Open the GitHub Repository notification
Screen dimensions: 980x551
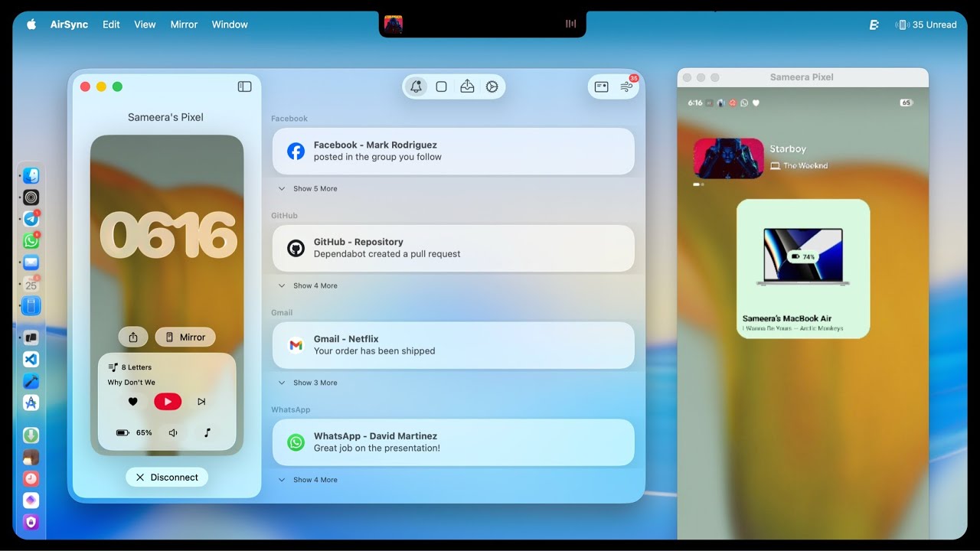(453, 248)
